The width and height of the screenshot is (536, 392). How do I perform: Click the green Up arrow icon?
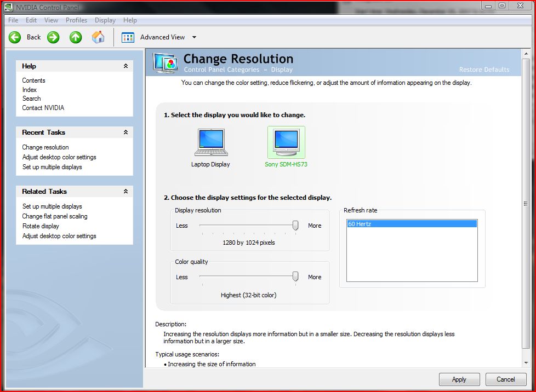click(76, 37)
